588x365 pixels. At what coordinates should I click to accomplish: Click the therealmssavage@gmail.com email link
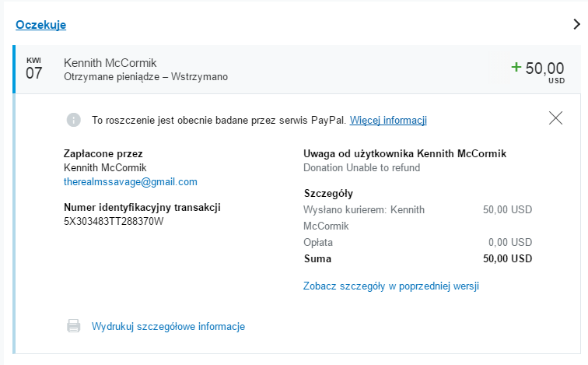[131, 181]
